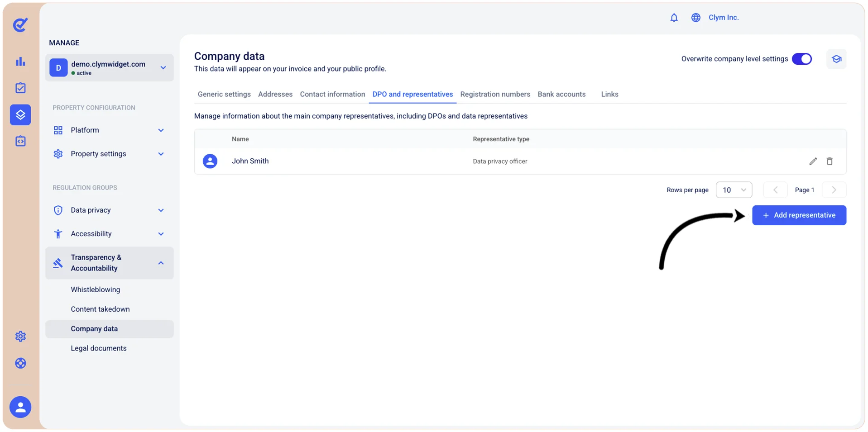868x432 pixels.
Task: Select Company data in sidebar
Action: pos(109,329)
